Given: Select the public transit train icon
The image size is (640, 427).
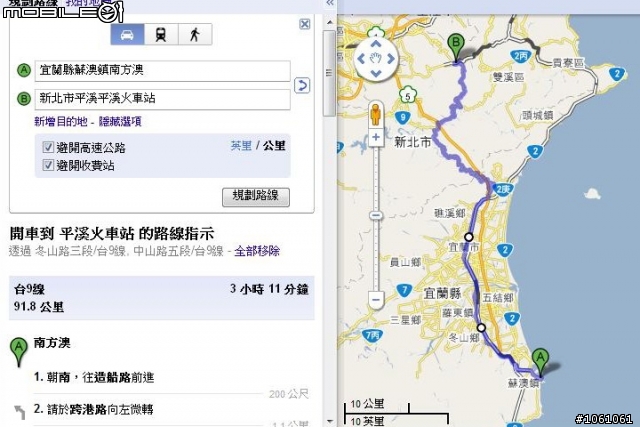Looking at the screenshot, I should pyautogui.click(x=161, y=34).
